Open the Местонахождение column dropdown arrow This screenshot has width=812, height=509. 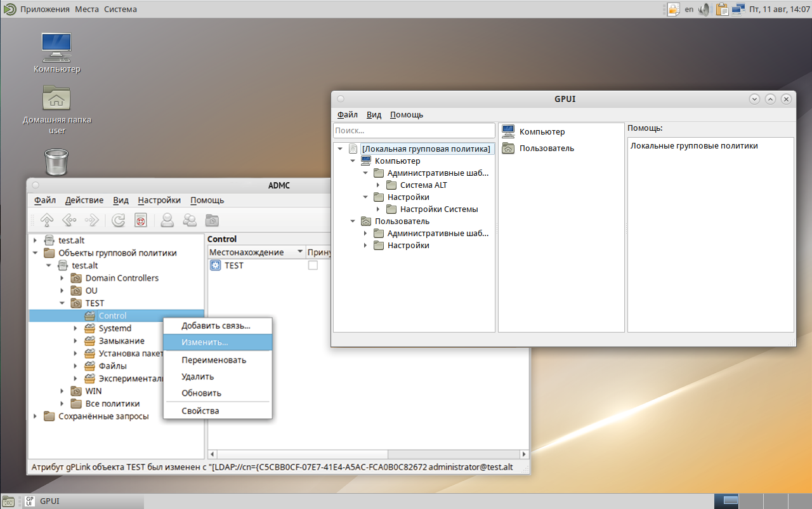tap(300, 252)
